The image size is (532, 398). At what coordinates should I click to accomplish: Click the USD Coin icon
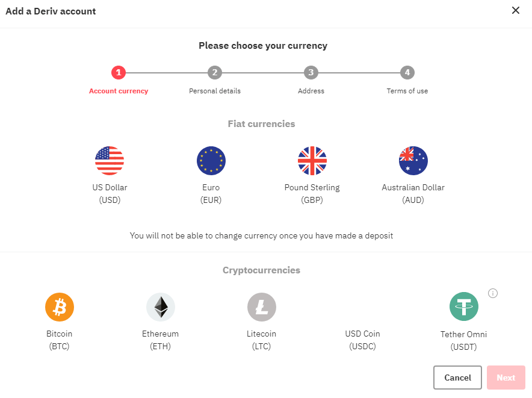coord(362,306)
